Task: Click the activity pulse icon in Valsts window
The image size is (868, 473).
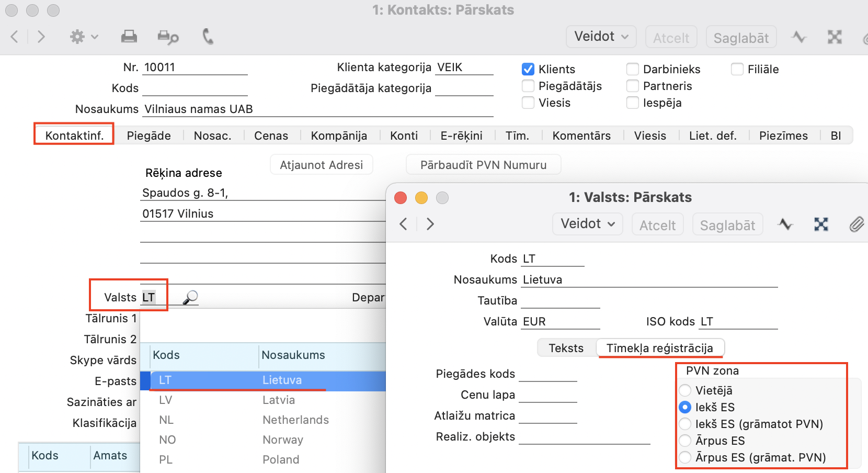Action: click(785, 224)
